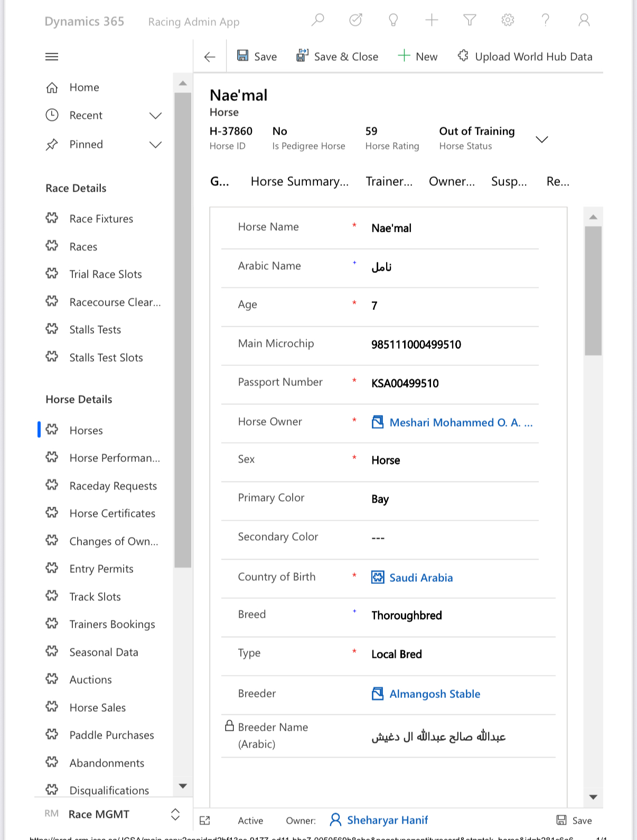Switch to the Trainer tab
The image size is (637, 840).
pyautogui.click(x=389, y=182)
